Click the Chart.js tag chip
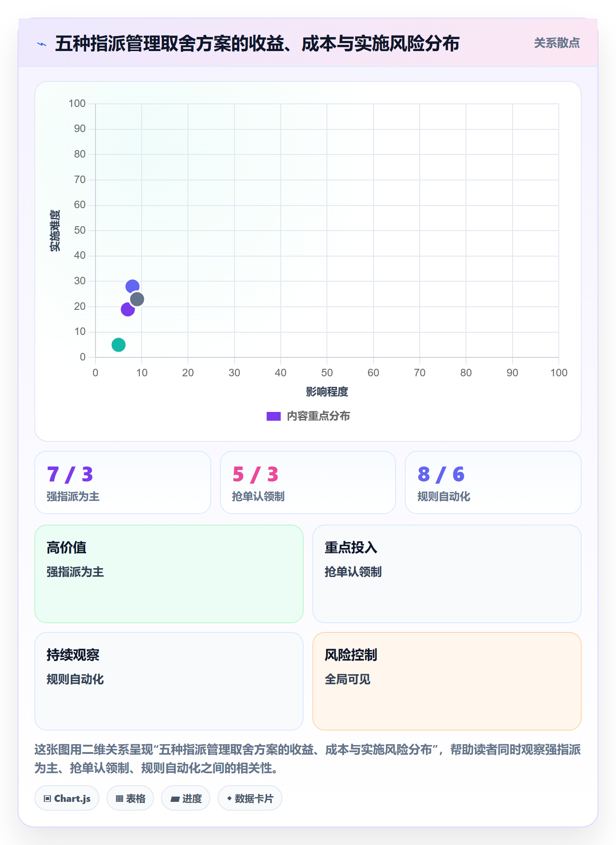Screen dimensions: 616x845 (67, 798)
